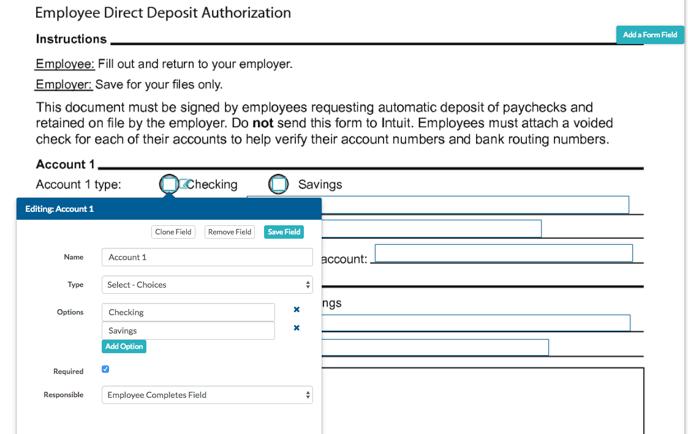
Task: Click the small edit icon beside Checking
Action: [183, 184]
